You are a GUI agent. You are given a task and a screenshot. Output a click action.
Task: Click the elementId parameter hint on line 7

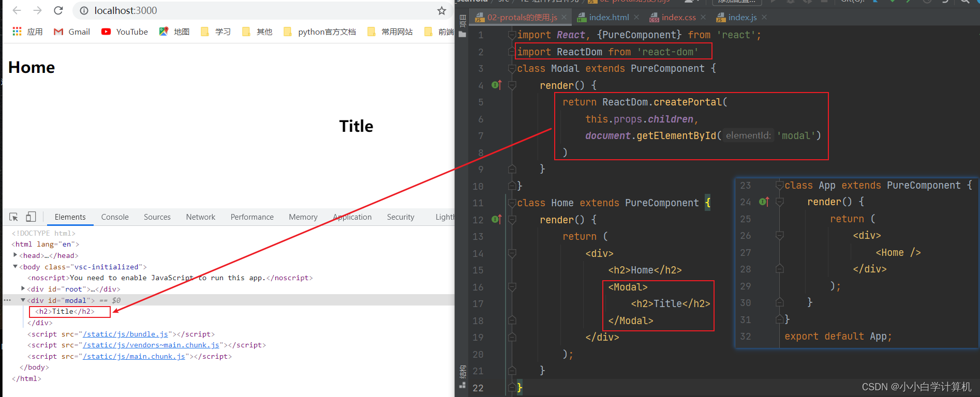pyautogui.click(x=748, y=135)
